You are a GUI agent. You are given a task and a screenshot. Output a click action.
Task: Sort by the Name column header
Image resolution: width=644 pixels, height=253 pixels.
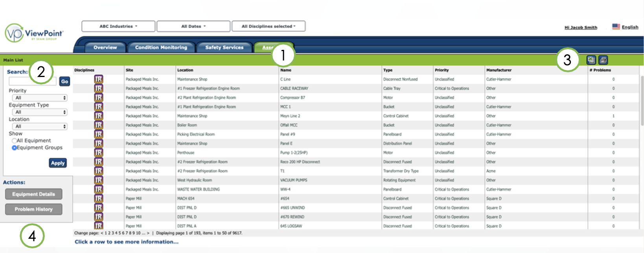point(286,70)
